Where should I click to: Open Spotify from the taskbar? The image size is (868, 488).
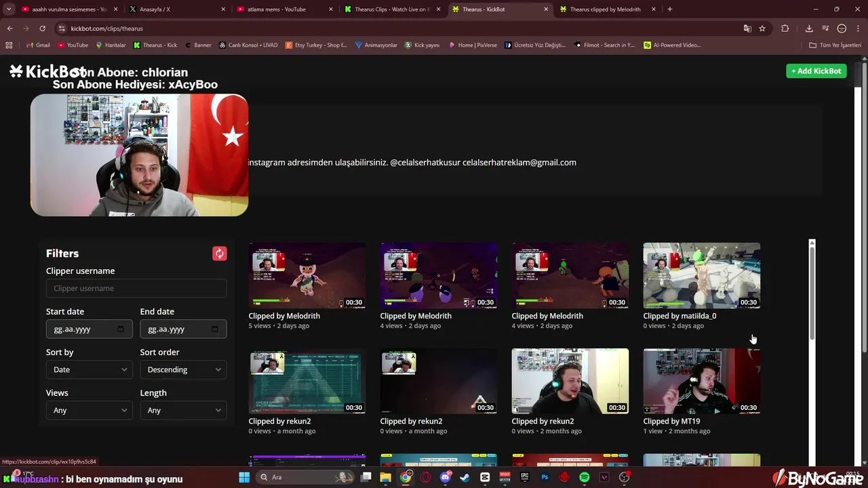[x=585, y=477]
